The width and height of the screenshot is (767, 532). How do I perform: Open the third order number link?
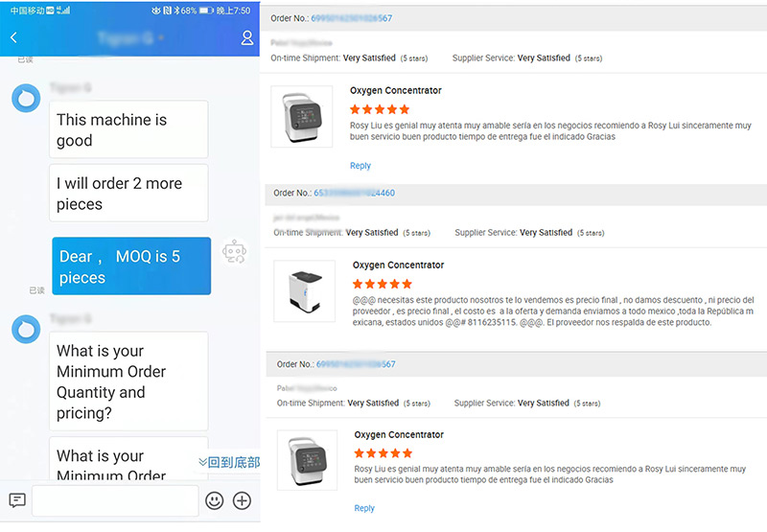coord(355,364)
